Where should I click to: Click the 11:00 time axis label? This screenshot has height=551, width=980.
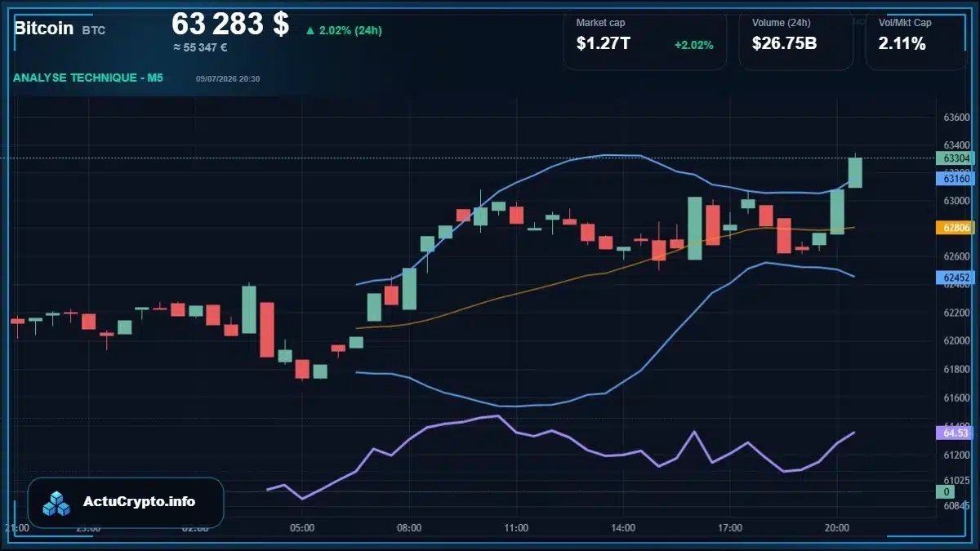point(516,528)
